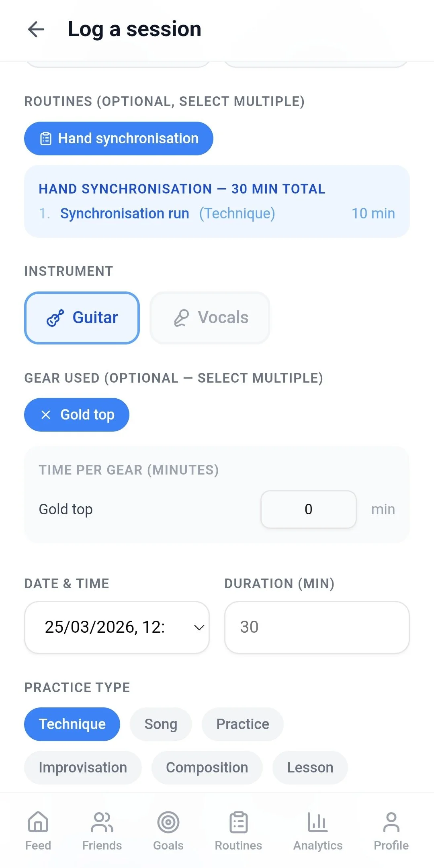Select the Composition practice type chip
Viewport: 434px width, 868px height.
click(207, 768)
